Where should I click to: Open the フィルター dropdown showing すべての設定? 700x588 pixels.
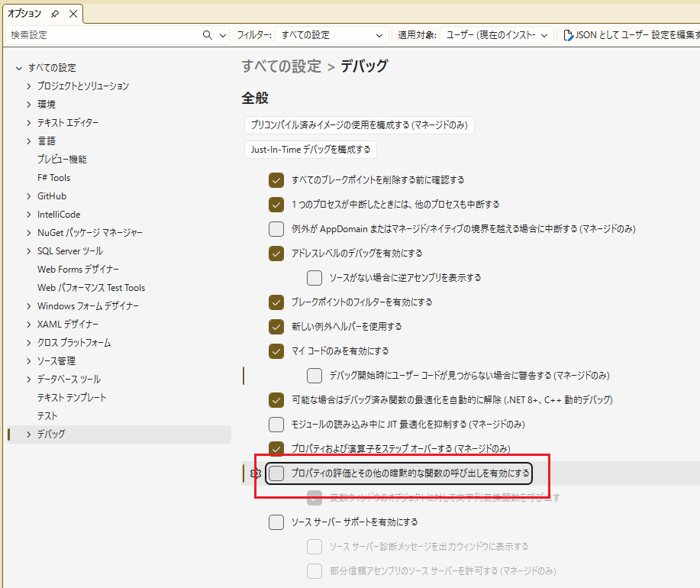(x=332, y=35)
